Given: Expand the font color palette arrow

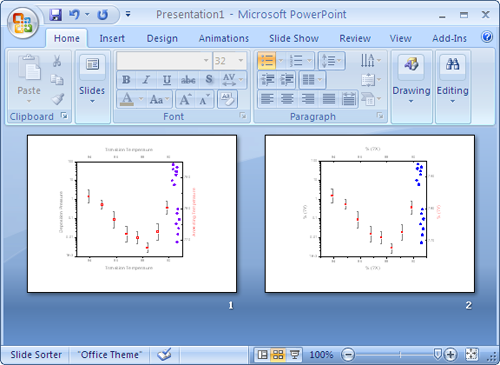Looking at the screenshot, I should click(x=141, y=99).
